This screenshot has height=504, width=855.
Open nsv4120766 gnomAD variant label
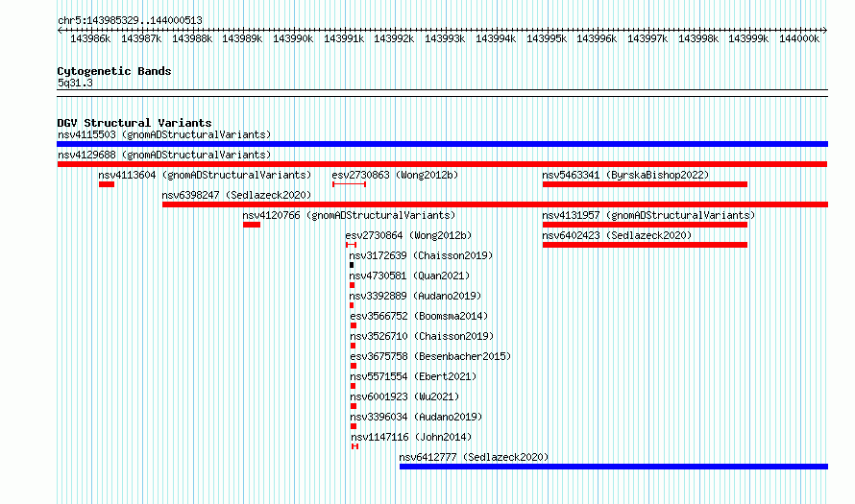[x=349, y=215]
